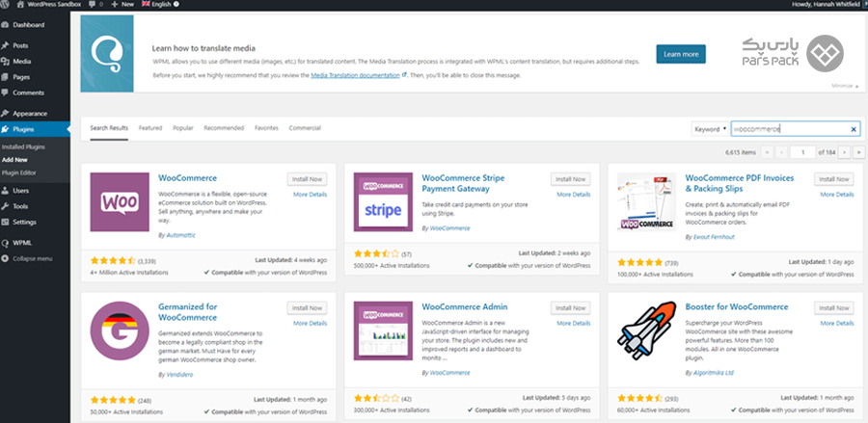
Task: Open WordPress Sandbox site home link
Action: (x=50, y=4)
